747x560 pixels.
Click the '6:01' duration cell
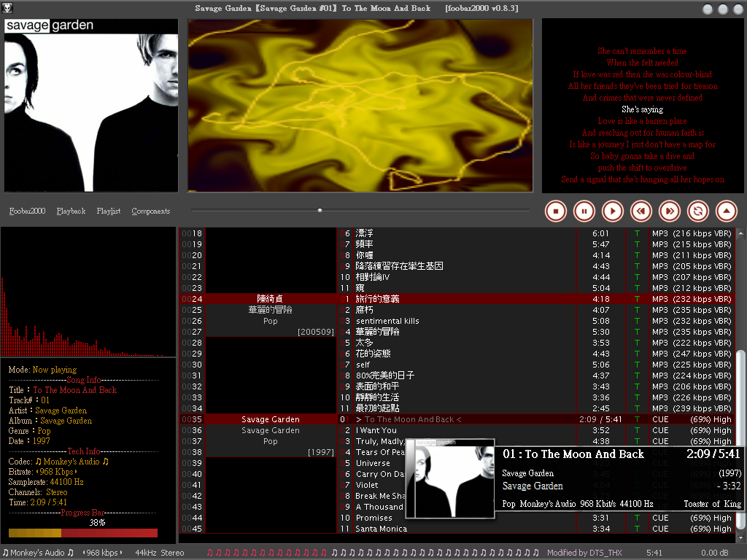click(x=601, y=233)
